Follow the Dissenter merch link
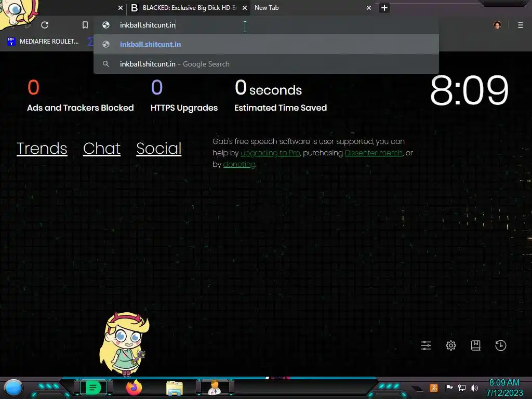 (374, 153)
